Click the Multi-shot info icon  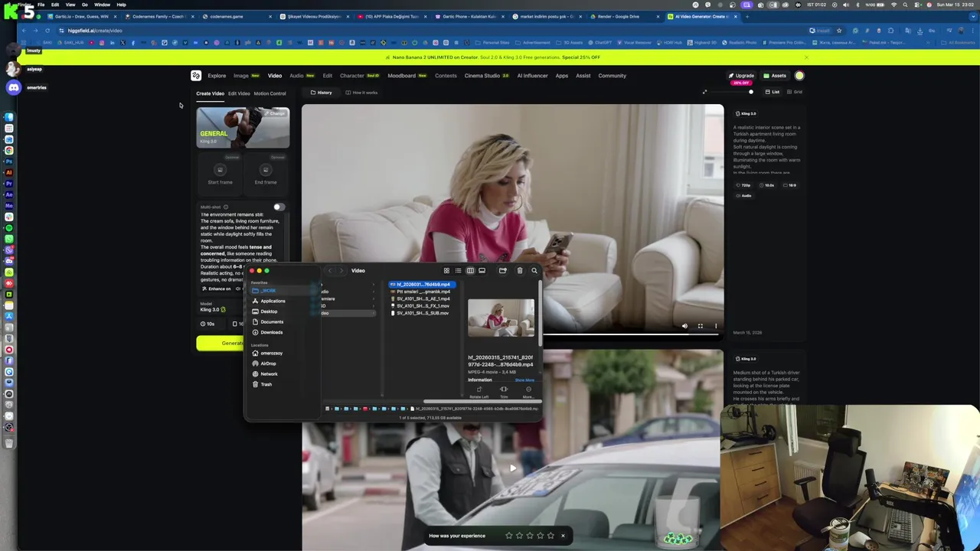click(x=225, y=207)
